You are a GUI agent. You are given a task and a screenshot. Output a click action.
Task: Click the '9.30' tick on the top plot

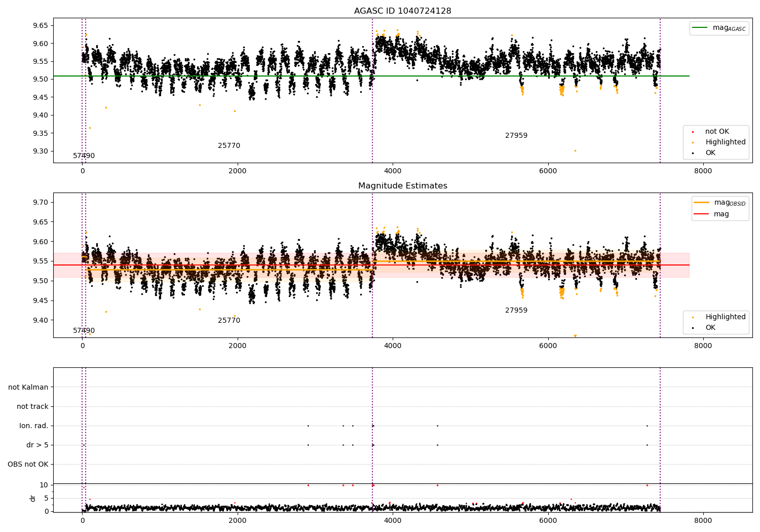(41, 151)
